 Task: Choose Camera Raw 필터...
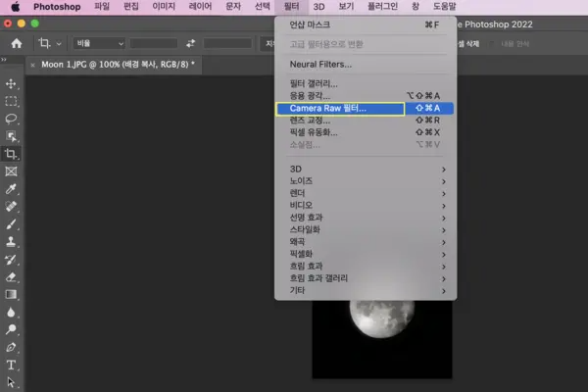coord(366,108)
